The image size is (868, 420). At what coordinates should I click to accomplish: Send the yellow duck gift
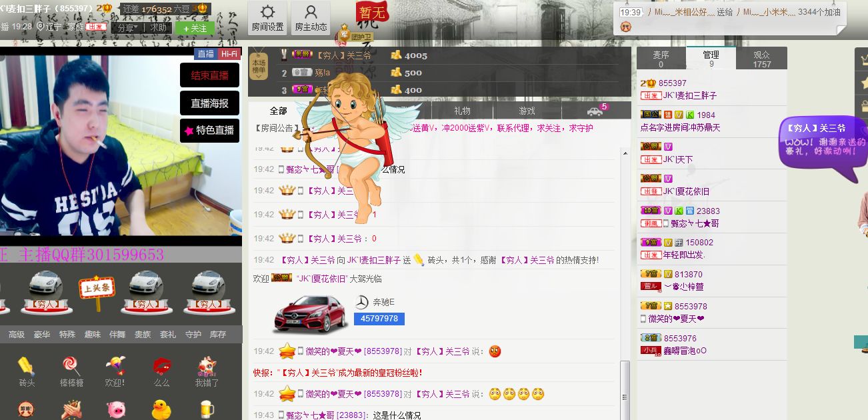[x=161, y=409]
